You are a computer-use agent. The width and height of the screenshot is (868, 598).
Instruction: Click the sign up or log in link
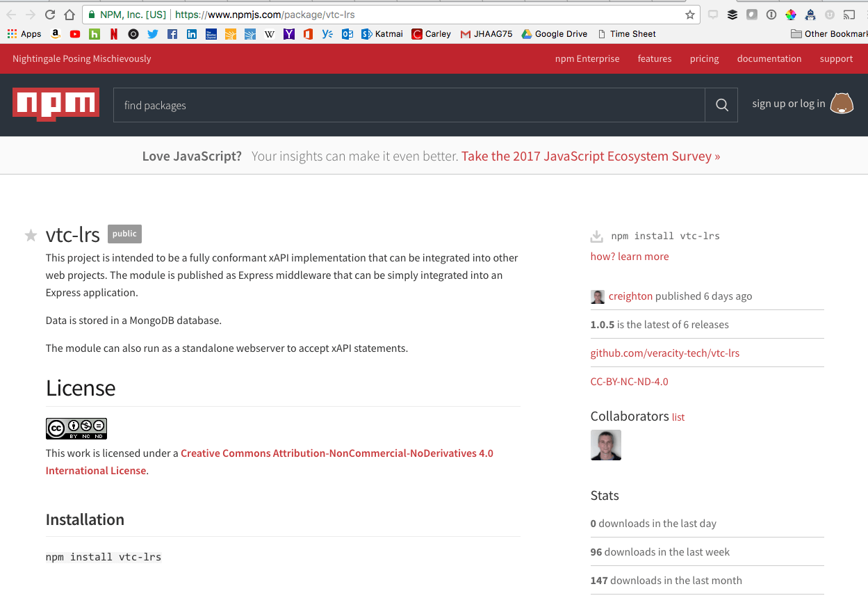coord(789,104)
